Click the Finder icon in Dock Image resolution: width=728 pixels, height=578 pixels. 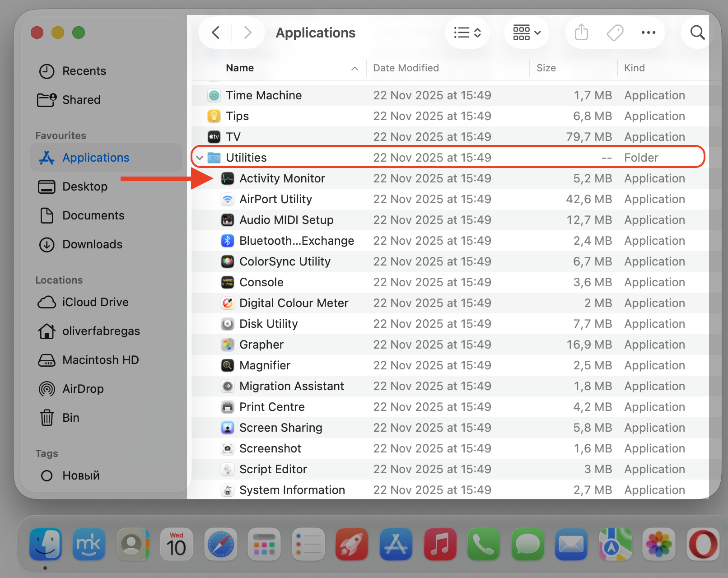click(x=45, y=544)
